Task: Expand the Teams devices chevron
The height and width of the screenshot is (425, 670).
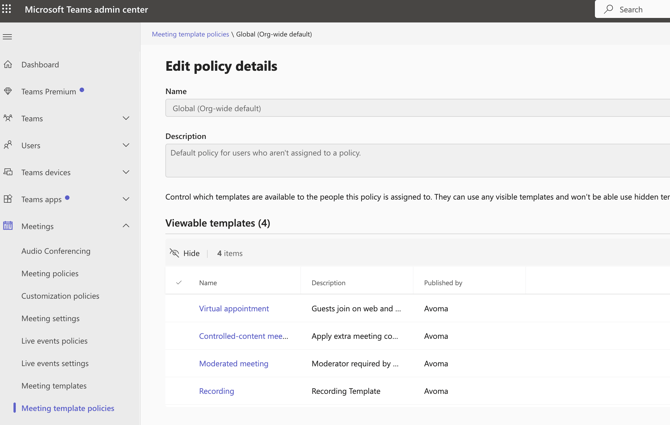Action: [x=126, y=172]
